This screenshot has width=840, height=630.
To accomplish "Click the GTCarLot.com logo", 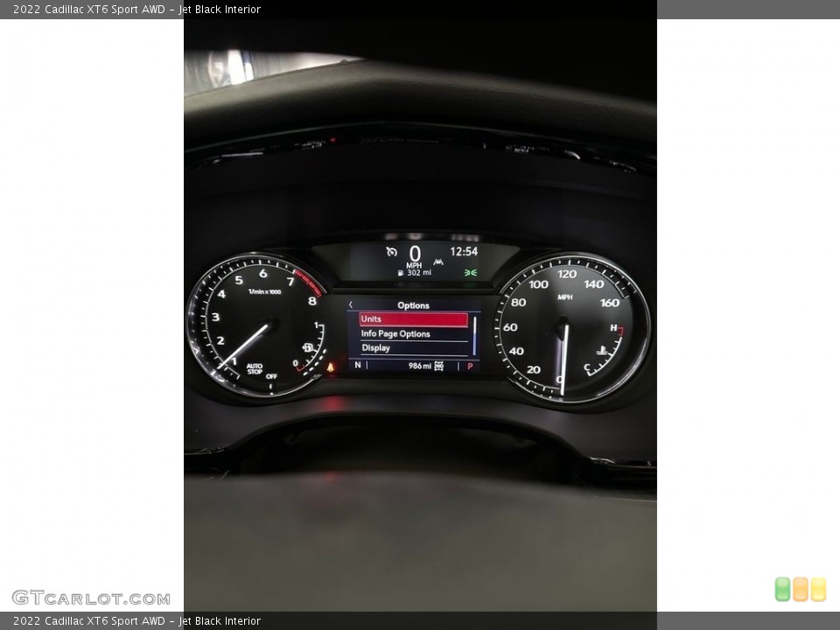I will tap(91, 598).
